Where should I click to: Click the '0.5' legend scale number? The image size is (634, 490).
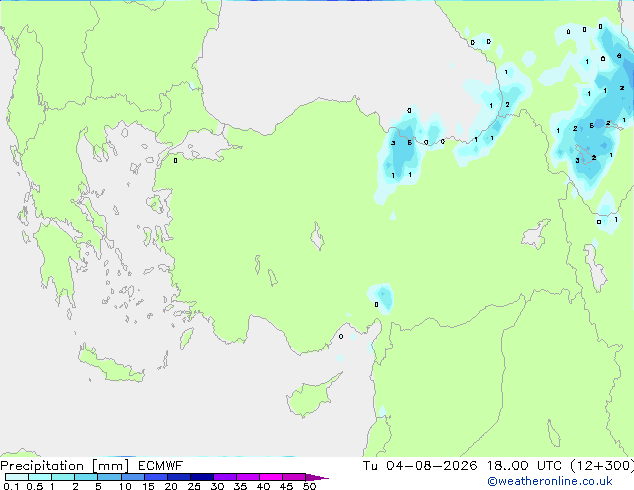tap(35, 486)
